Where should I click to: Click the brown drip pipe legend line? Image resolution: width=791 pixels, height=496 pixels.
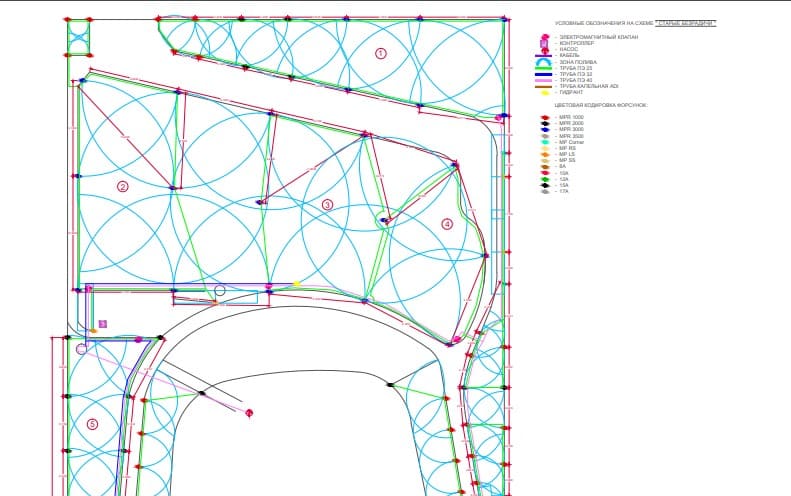click(x=543, y=86)
